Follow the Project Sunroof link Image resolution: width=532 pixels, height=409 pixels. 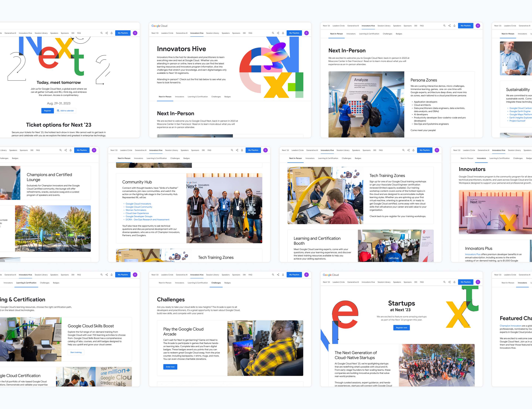[x=517, y=121]
